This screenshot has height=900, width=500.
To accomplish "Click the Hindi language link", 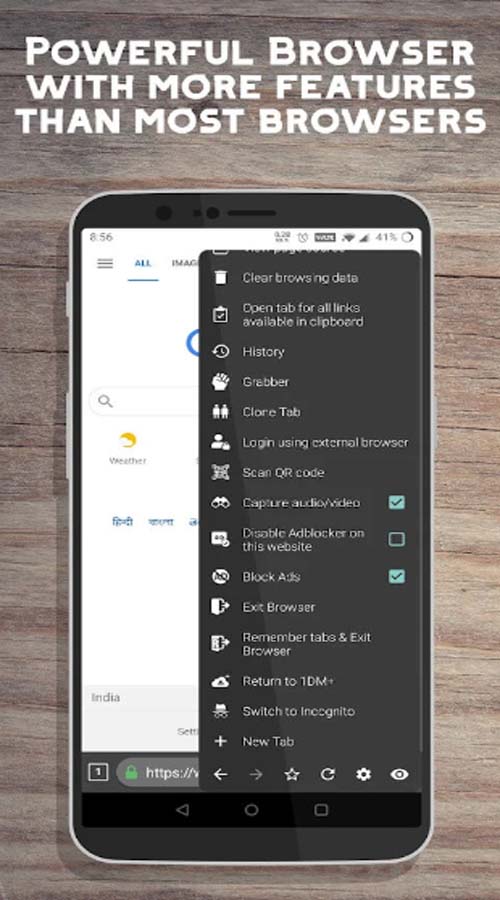I will pyautogui.click(x=122, y=522).
